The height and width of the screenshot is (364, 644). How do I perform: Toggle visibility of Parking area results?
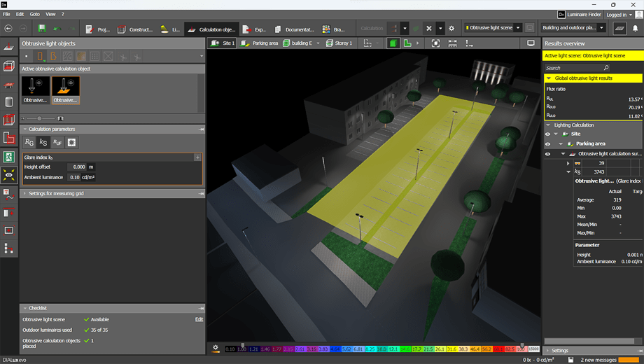547,144
